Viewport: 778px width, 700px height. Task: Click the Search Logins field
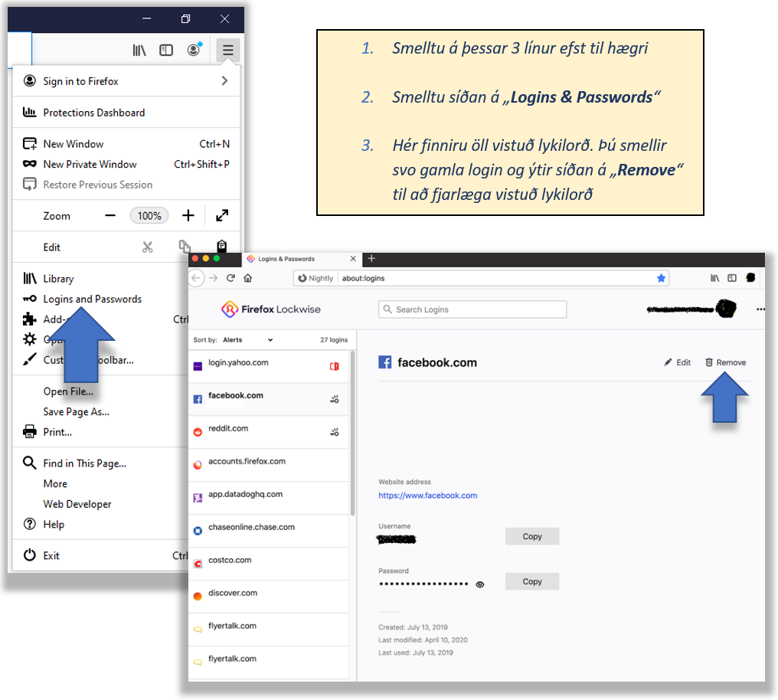[472, 309]
